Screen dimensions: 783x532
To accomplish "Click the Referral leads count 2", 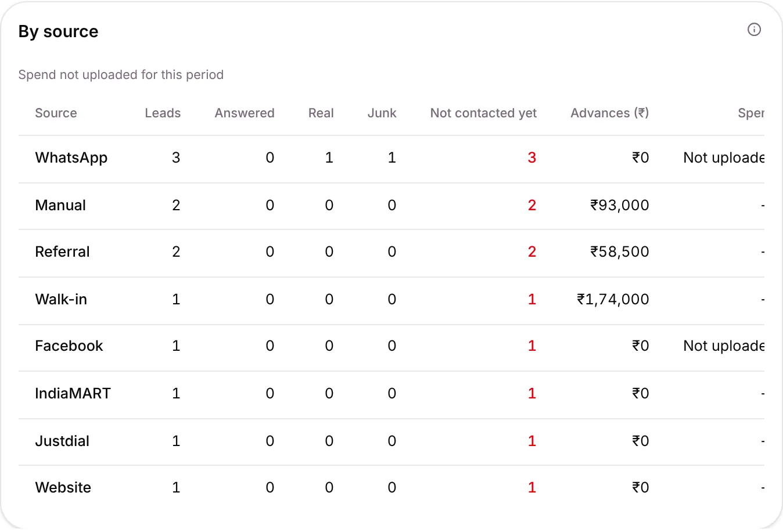I will point(176,251).
